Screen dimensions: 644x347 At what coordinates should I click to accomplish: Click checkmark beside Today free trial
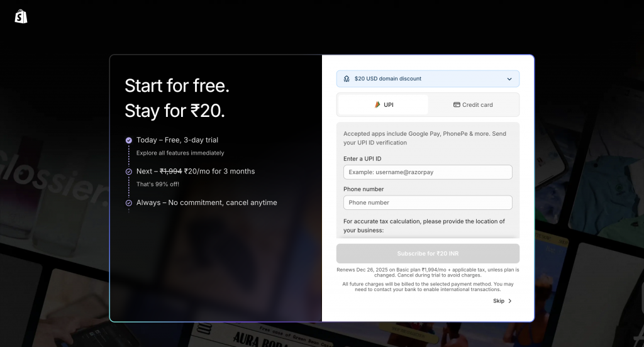129,140
